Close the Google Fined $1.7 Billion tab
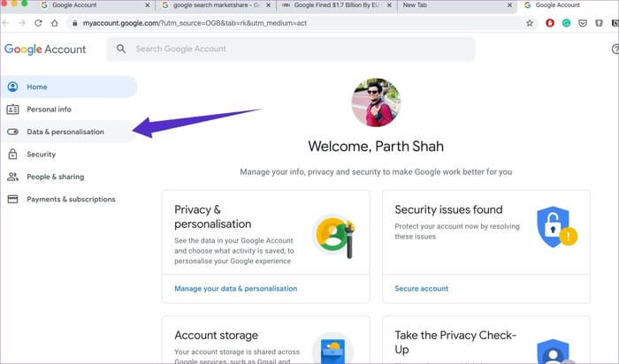 389,5
